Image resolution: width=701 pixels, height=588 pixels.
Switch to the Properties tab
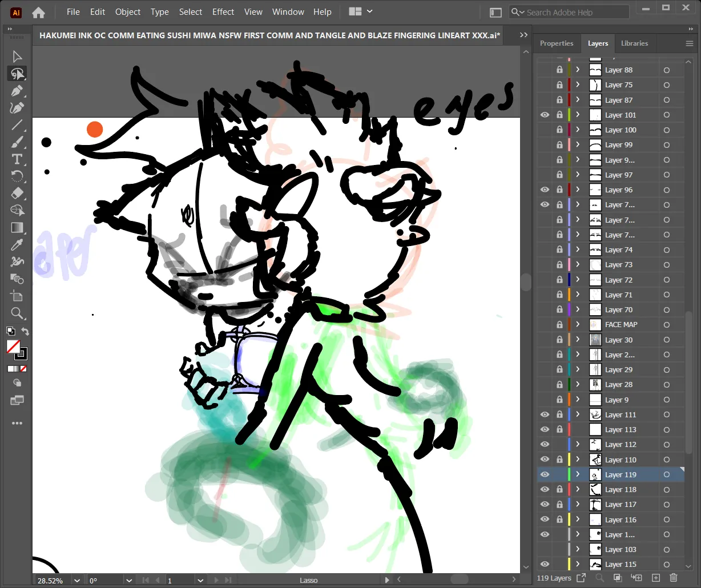click(x=556, y=43)
